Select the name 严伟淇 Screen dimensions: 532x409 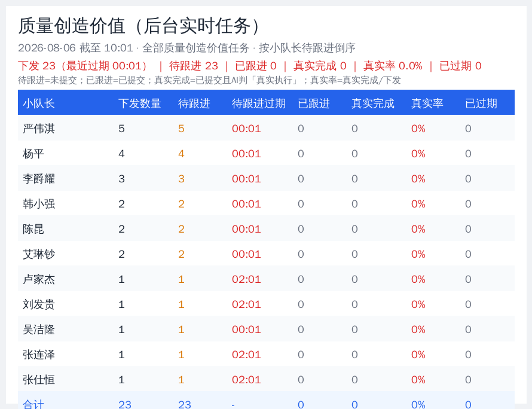click(39, 129)
